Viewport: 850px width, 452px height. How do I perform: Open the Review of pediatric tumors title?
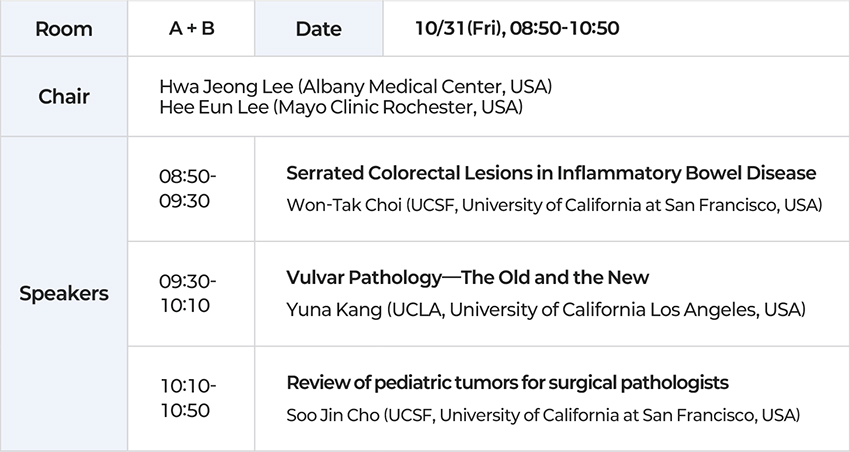[507, 382]
